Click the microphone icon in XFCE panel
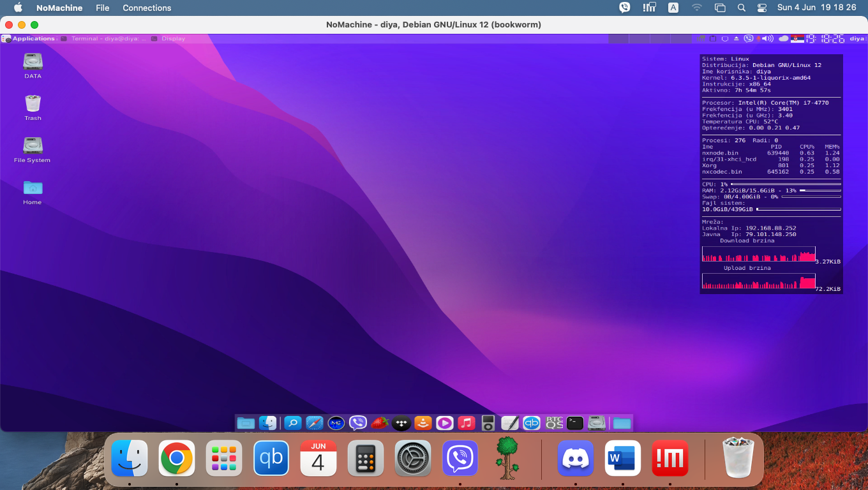Screen dimensions: 868x490 759,39
